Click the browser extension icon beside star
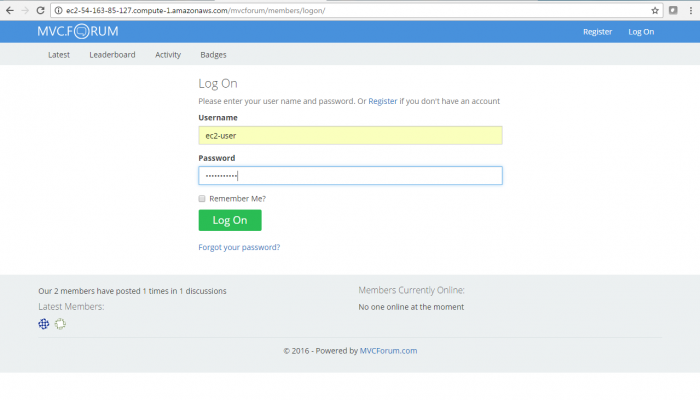This screenshot has height=400, width=700. click(x=673, y=10)
